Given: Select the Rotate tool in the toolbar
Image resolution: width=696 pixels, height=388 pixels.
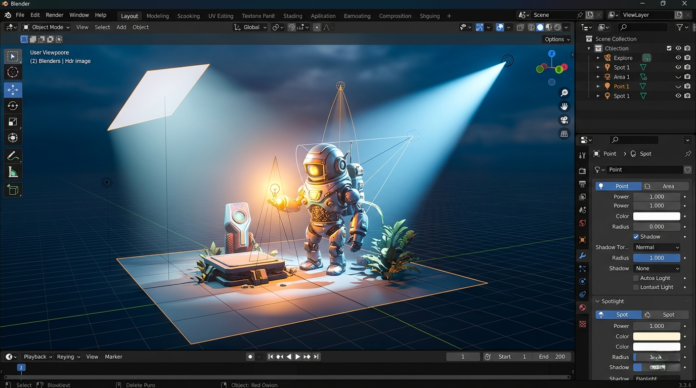Looking at the screenshot, I should point(13,106).
